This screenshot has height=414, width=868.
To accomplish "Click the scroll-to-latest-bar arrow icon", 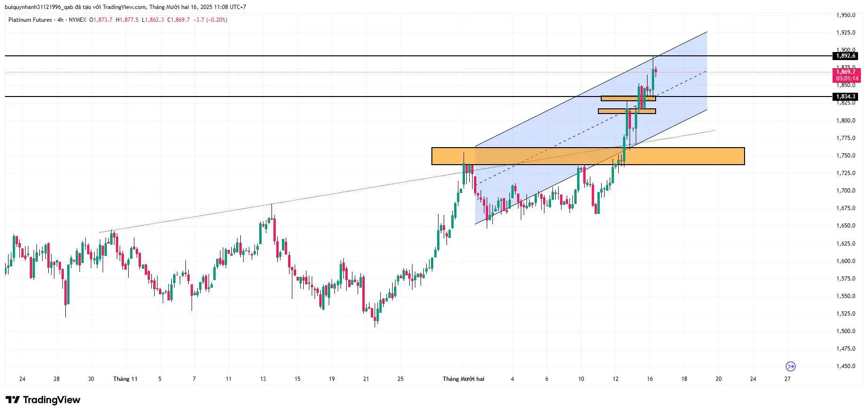I will 790,366.
